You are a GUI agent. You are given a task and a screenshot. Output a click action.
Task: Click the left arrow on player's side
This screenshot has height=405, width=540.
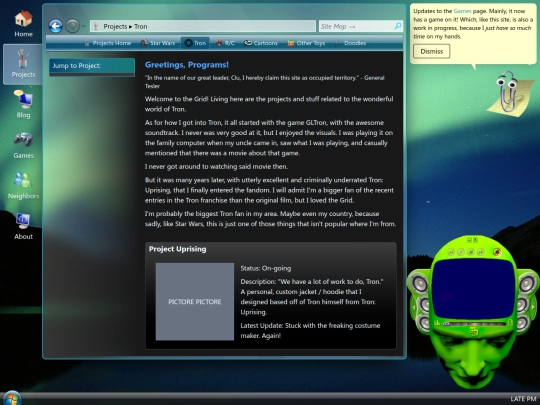[x=414, y=307]
